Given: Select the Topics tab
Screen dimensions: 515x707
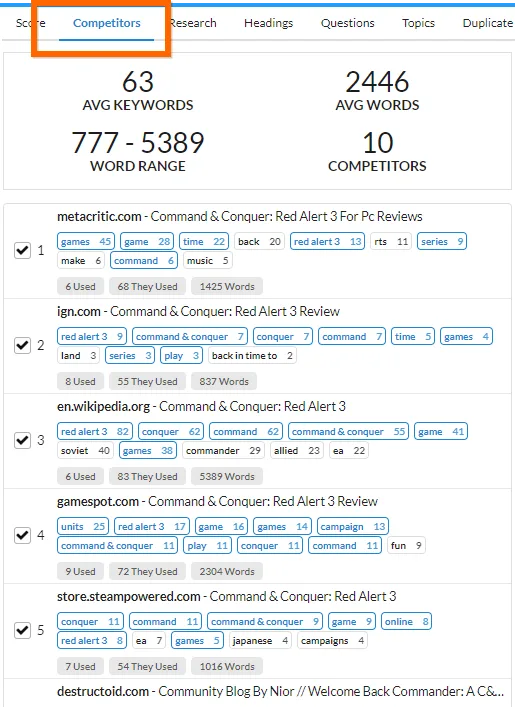Looking at the screenshot, I should point(418,23).
